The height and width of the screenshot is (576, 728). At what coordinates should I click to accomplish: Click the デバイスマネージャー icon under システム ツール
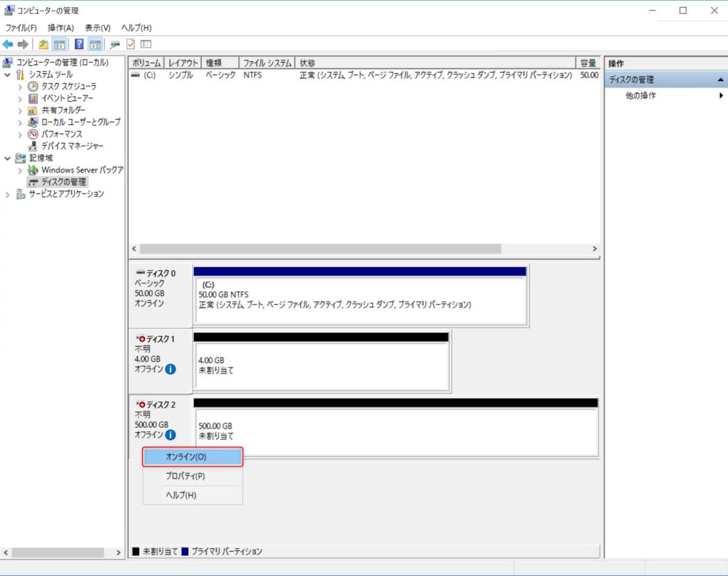coord(32,146)
